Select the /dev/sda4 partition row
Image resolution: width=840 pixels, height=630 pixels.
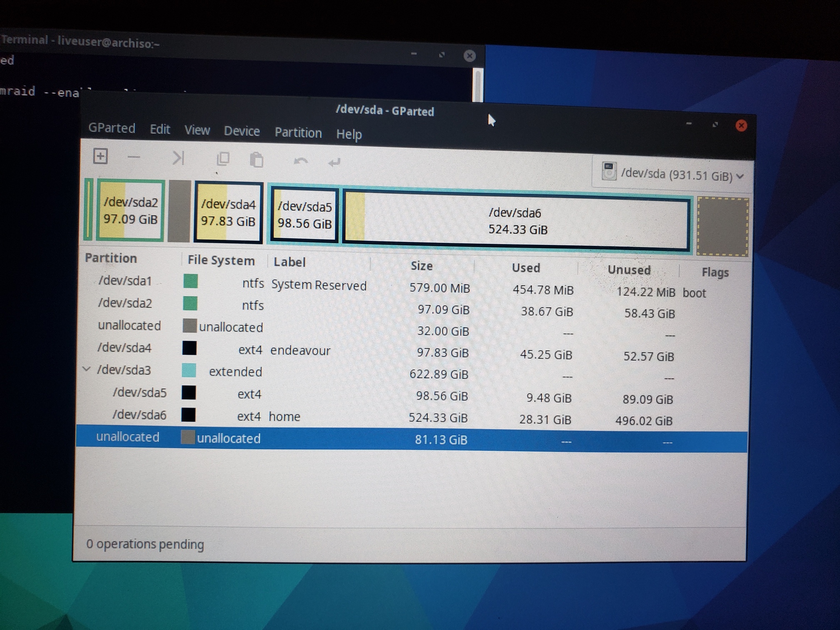click(x=412, y=351)
